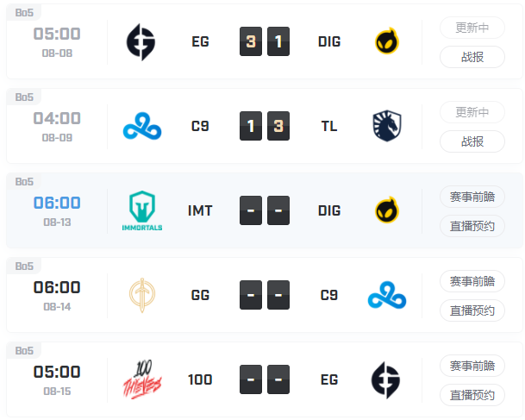
Task: Click the Cloud9 logo in the 08-09 match
Action: pos(142,126)
